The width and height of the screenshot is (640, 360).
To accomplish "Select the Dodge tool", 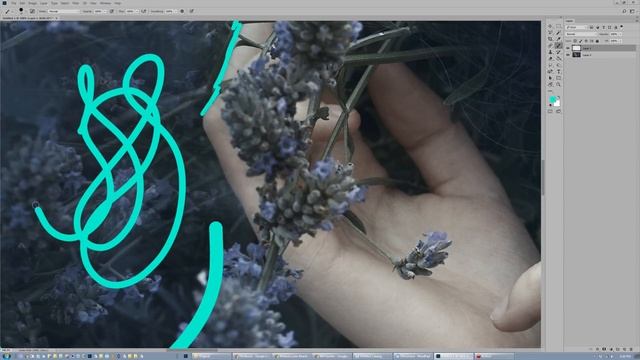I will point(558,65).
